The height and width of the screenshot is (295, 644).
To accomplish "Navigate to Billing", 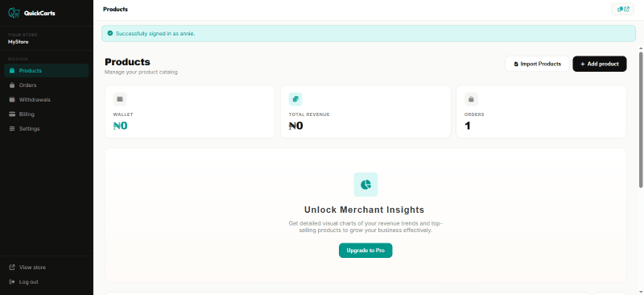I will point(47,114).
